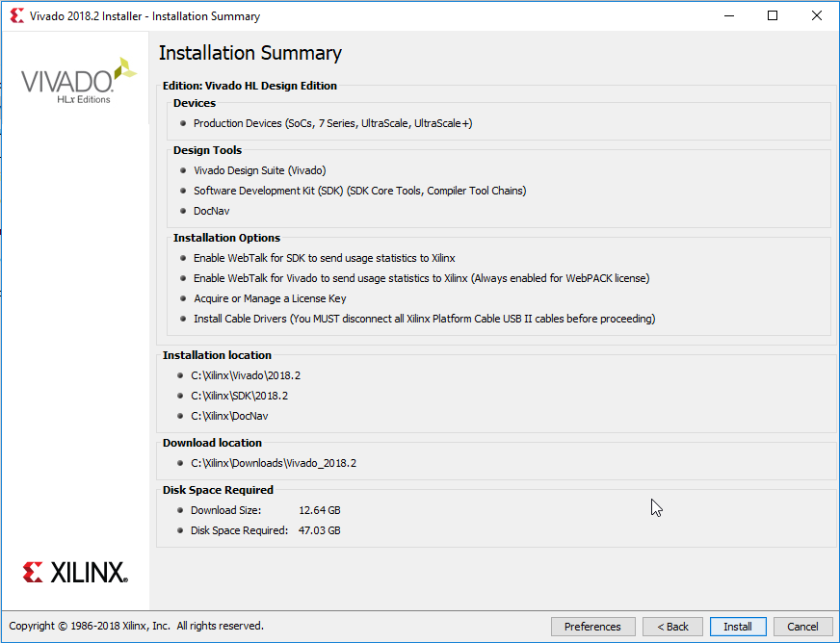Viewport: 840px width, 643px height.
Task: Open the Preferences dialog
Action: pos(592,627)
